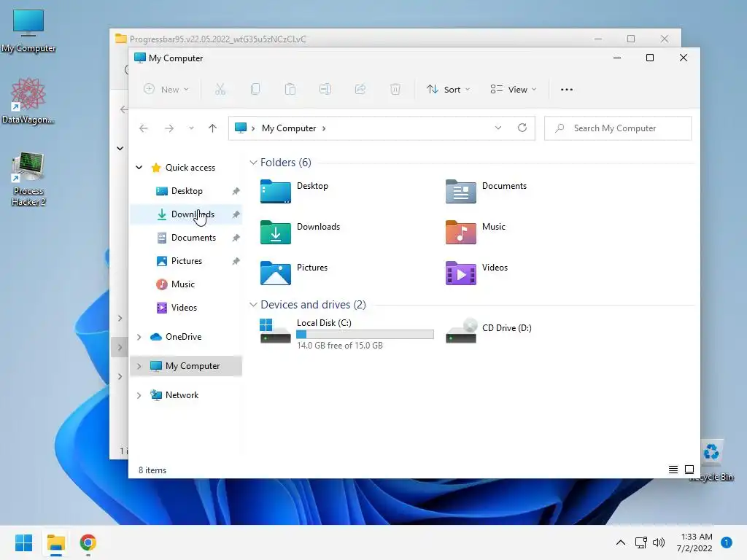The height and width of the screenshot is (560, 747).
Task: Collapse the Quick access tree node
Action: [x=139, y=167]
